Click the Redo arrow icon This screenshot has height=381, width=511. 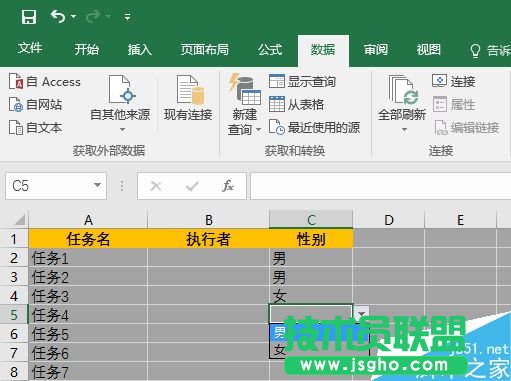93,16
